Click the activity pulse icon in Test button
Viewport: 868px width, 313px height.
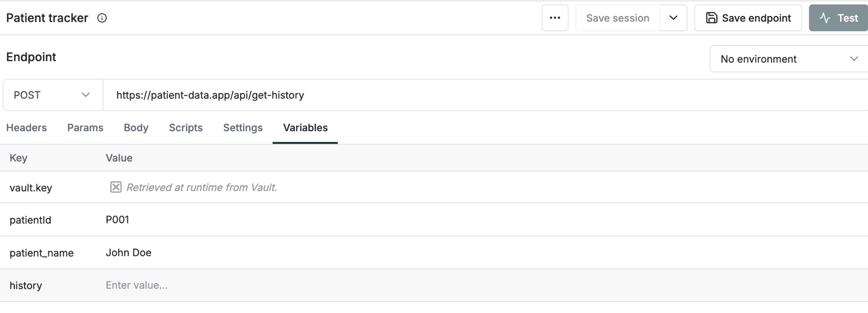pos(825,18)
